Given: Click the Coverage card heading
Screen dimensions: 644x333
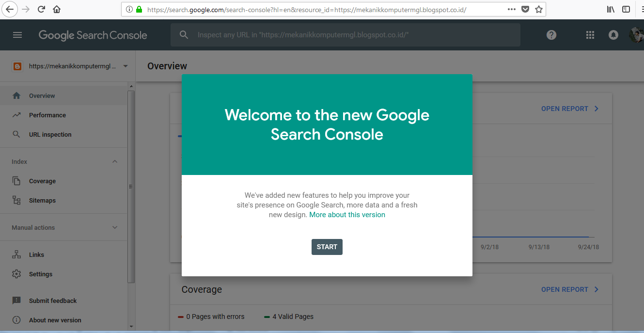Looking at the screenshot, I should click(202, 289).
